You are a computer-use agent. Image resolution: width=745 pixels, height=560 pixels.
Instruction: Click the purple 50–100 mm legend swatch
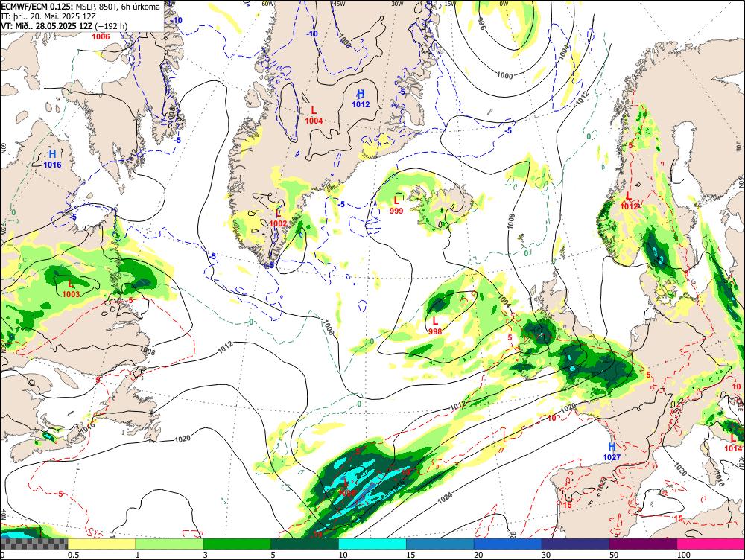(643, 544)
